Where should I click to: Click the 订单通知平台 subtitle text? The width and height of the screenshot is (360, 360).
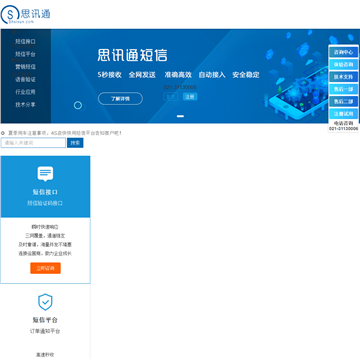45,331
